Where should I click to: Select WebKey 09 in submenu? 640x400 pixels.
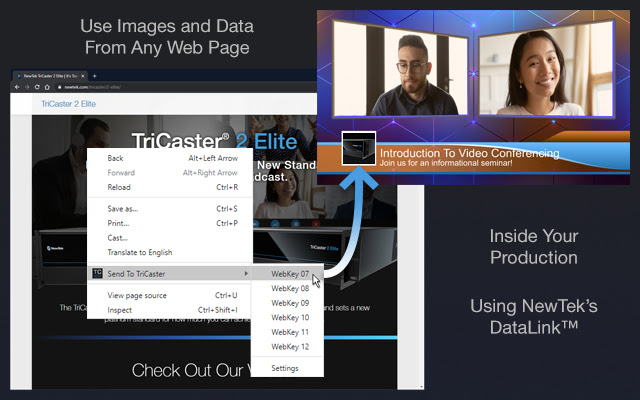coord(287,303)
